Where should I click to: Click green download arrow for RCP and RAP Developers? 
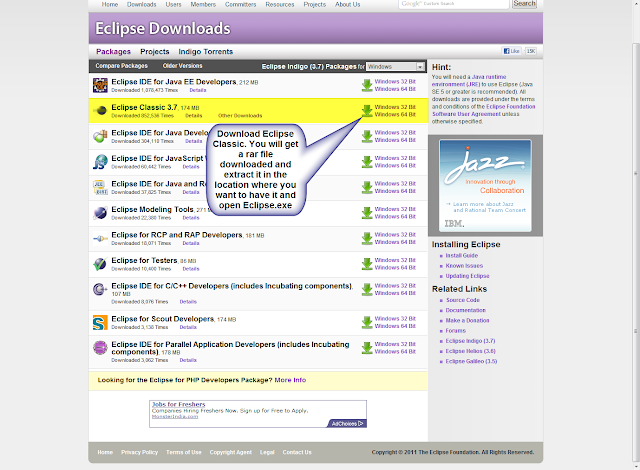pyautogui.click(x=367, y=238)
